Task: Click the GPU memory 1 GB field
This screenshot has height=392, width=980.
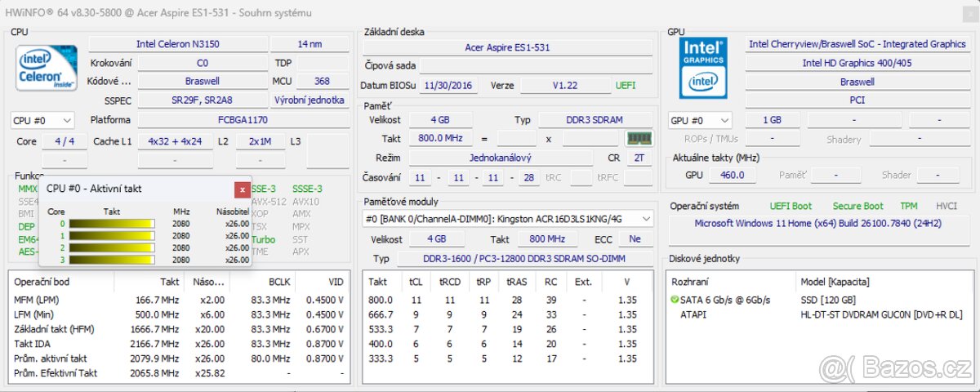Action: tap(772, 120)
